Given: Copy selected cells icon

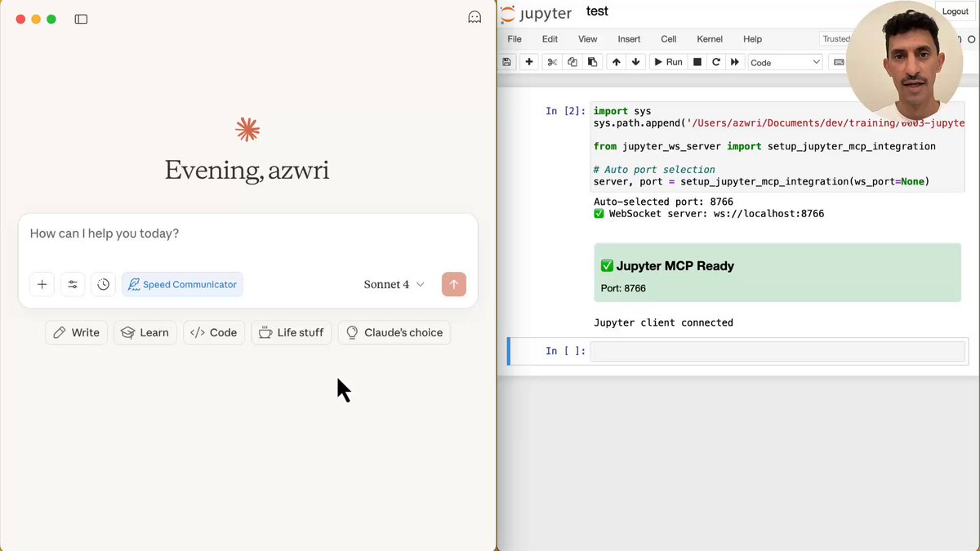Looking at the screenshot, I should tap(572, 62).
